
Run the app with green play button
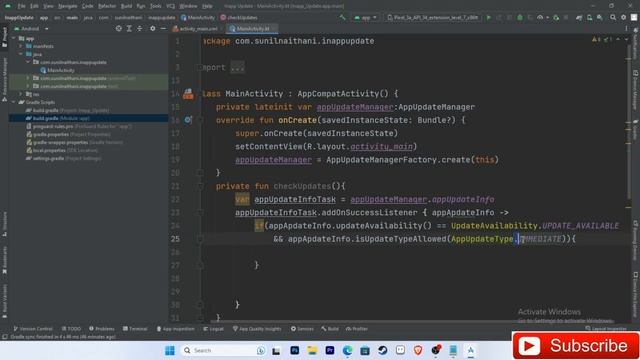pyautogui.click(x=489, y=18)
